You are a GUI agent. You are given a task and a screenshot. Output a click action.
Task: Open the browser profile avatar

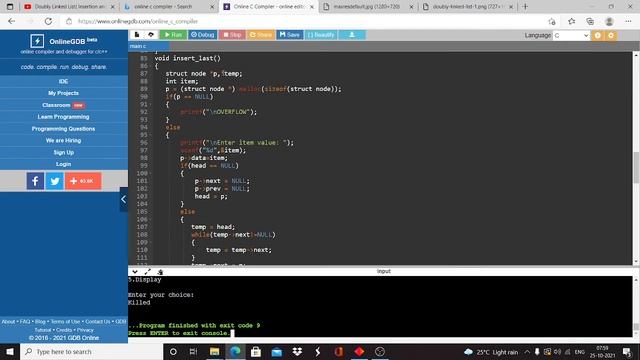point(609,21)
